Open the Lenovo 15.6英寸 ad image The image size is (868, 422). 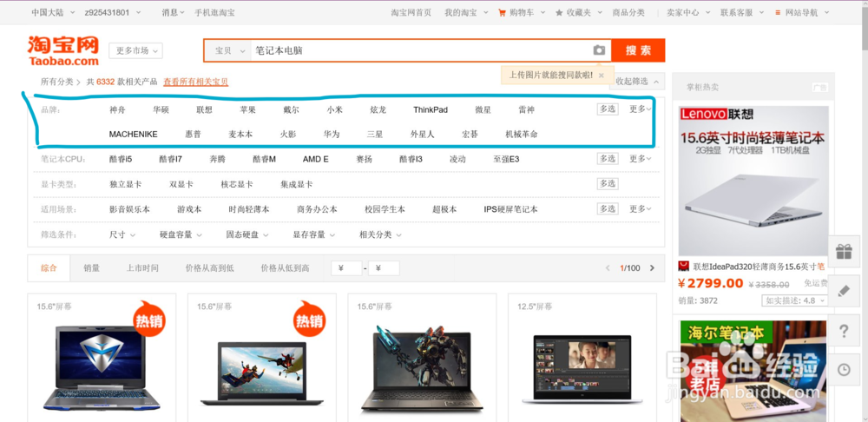coord(753,181)
